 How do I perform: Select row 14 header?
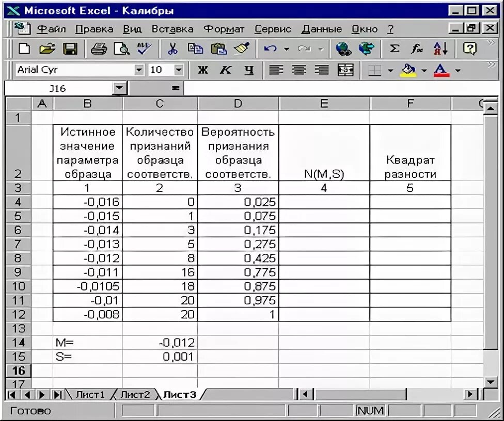pyautogui.click(x=18, y=343)
